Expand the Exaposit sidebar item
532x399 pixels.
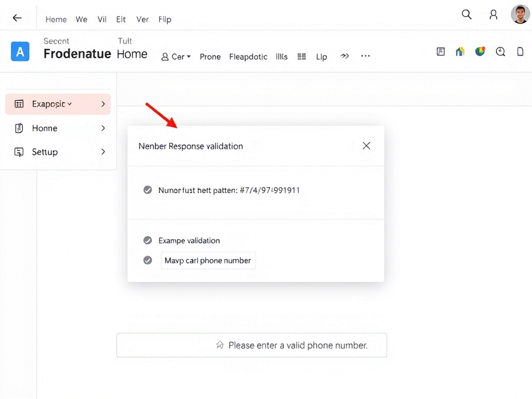coord(103,104)
